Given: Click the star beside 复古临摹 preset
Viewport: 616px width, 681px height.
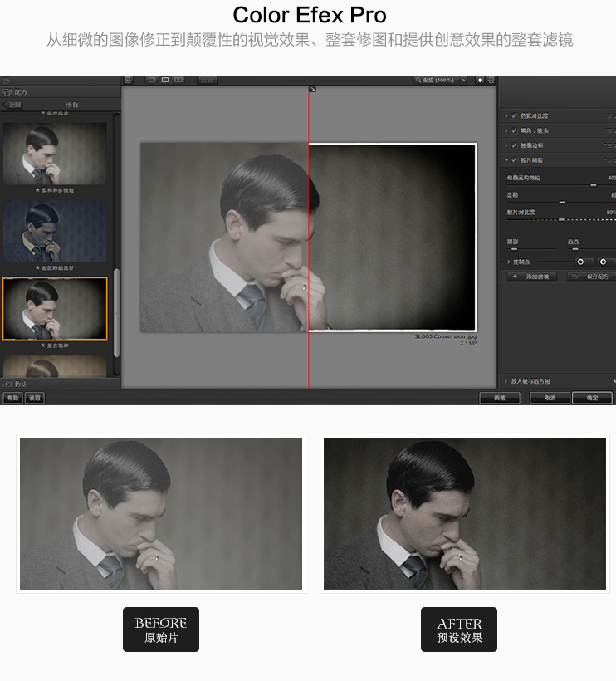Looking at the screenshot, I should point(43,345).
